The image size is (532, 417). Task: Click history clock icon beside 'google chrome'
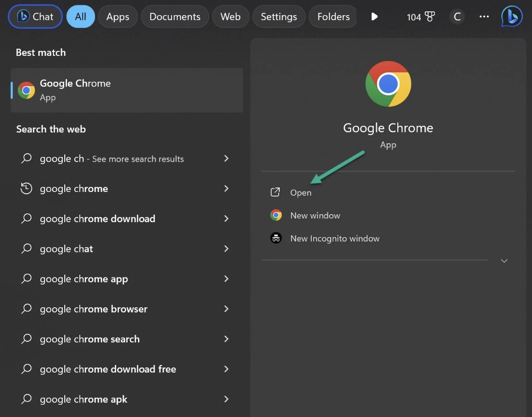26,189
